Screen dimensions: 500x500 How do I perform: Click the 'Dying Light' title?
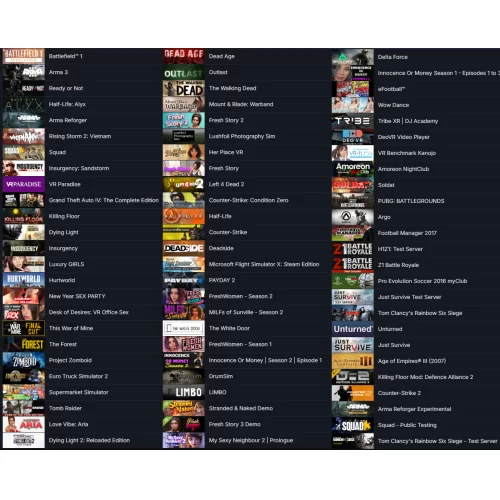(64, 232)
